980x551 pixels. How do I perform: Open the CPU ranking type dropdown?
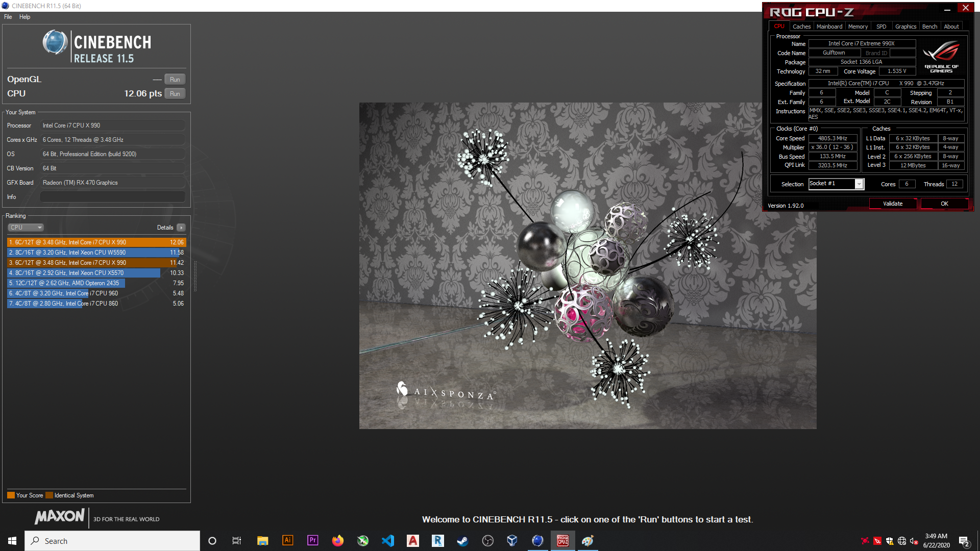pos(26,228)
